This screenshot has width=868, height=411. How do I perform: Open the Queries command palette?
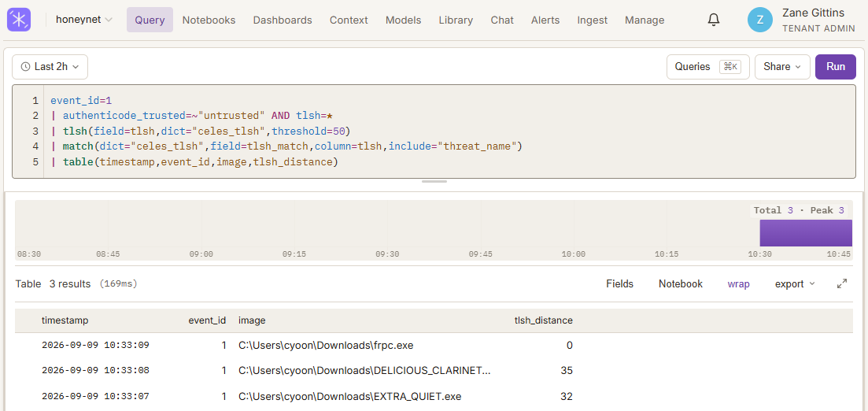point(708,66)
